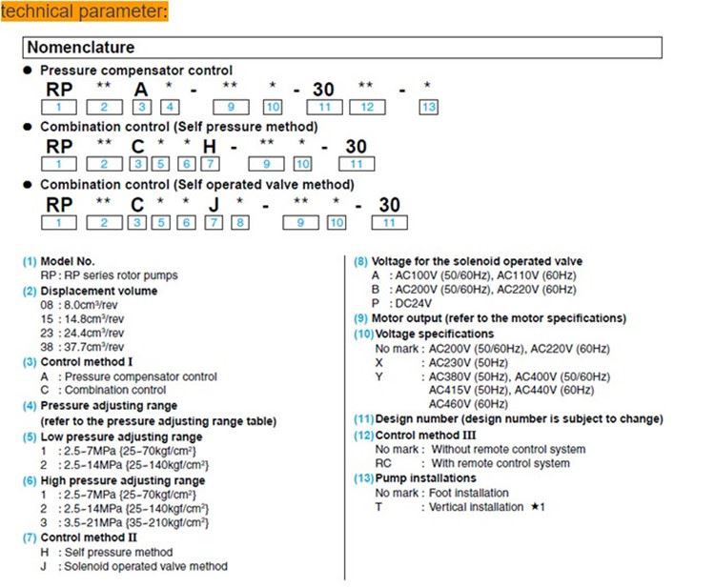Image resolution: width=715 pixels, height=588 pixels.
Task: Click the Nomenclature title box
Action: (x=342, y=48)
